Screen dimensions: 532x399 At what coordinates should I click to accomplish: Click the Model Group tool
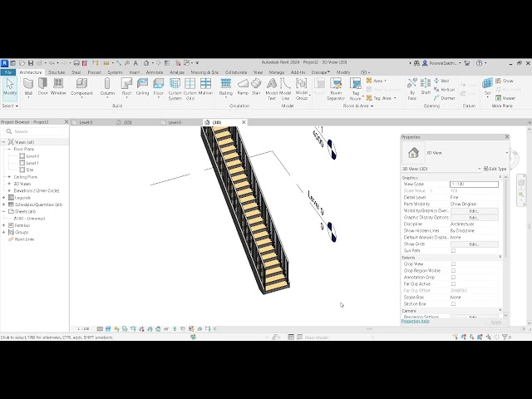pos(302,89)
